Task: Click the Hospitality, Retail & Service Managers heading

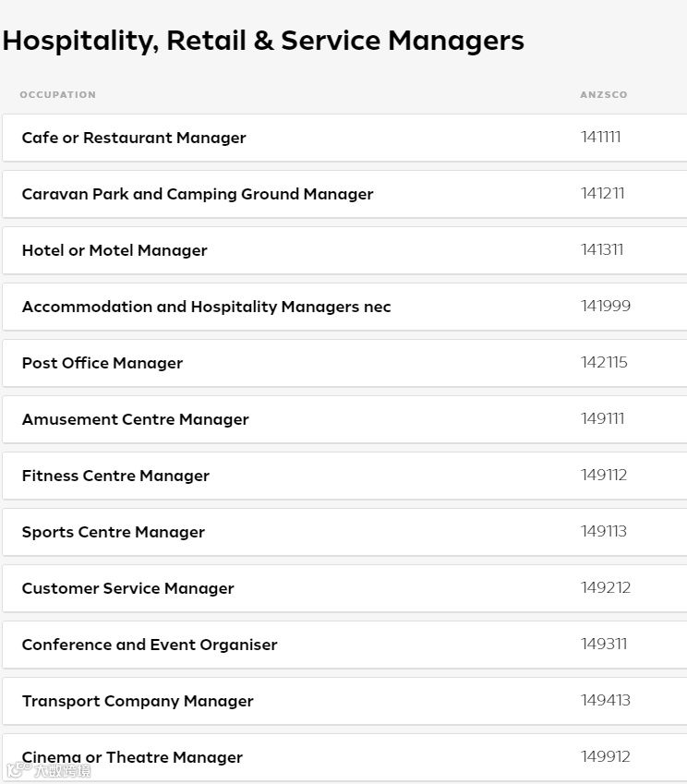Action: [263, 41]
